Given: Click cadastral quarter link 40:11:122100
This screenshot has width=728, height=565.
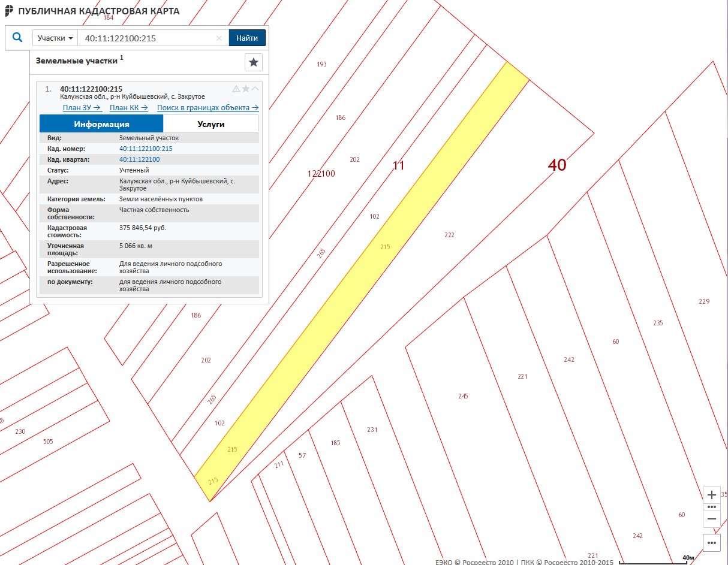Looking at the screenshot, I should [139, 159].
